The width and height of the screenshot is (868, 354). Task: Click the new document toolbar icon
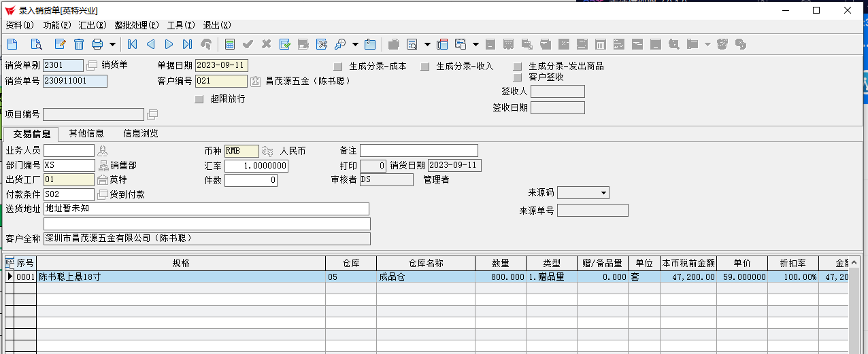tap(12, 45)
